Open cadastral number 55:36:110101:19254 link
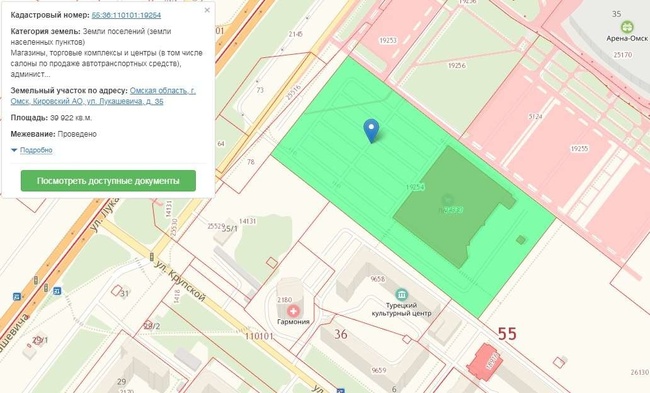 (x=126, y=15)
